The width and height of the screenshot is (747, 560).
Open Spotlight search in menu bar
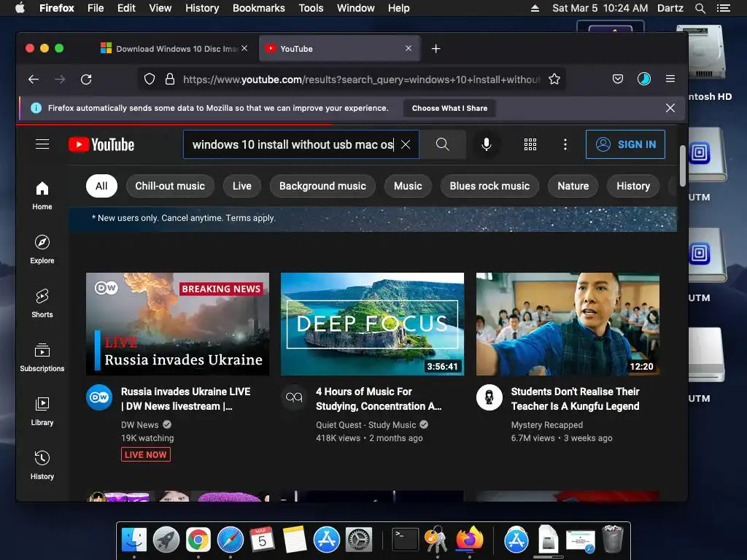(700, 8)
